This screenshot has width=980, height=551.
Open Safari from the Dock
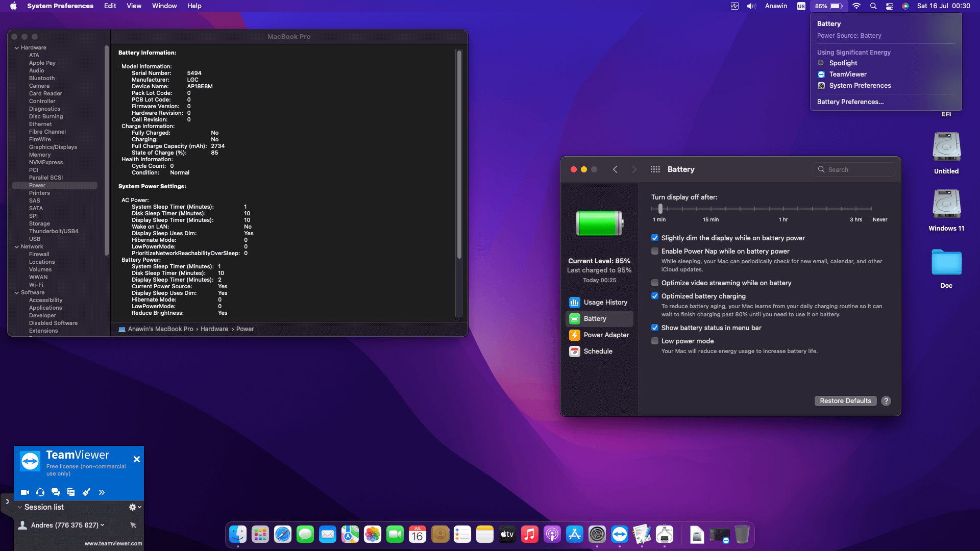tap(283, 535)
